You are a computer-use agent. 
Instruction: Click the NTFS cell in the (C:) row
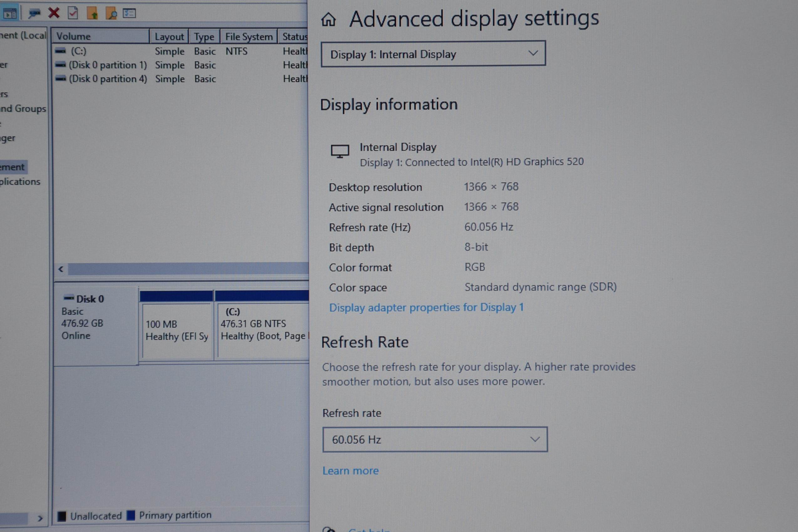(x=237, y=51)
